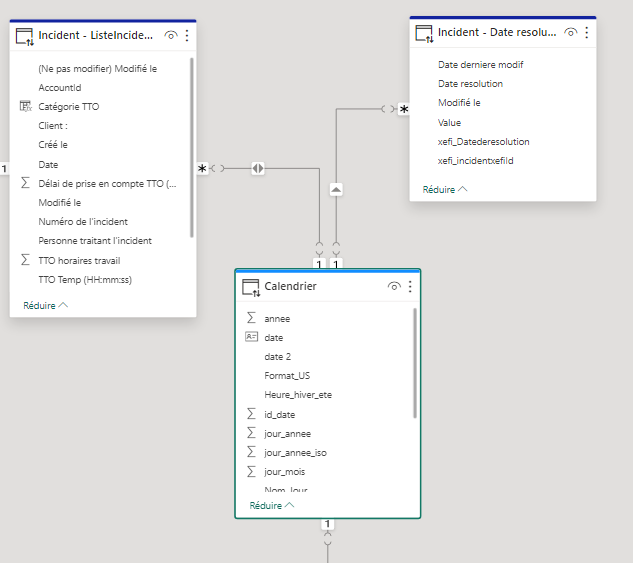This screenshot has width=633, height=563.
Task: Open more options menu for Calendrier table
Action: (410, 287)
